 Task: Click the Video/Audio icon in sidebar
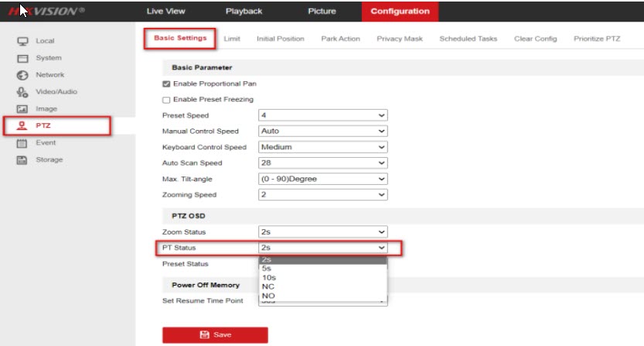point(22,92)
